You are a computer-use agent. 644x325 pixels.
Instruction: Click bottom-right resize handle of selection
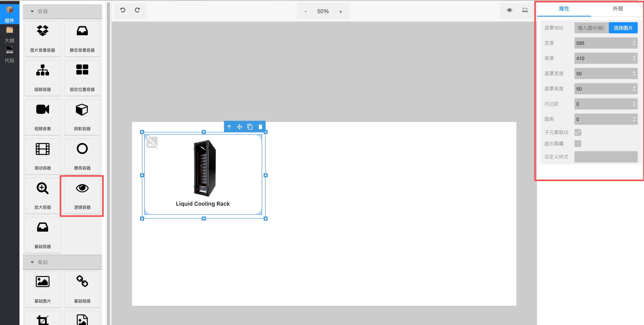tap(266, 218)
